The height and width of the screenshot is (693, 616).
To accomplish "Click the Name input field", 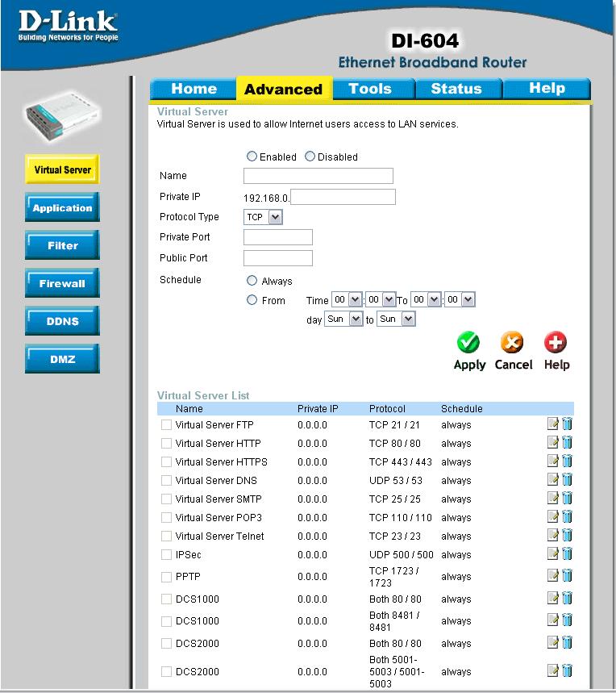I will (318, 176).
